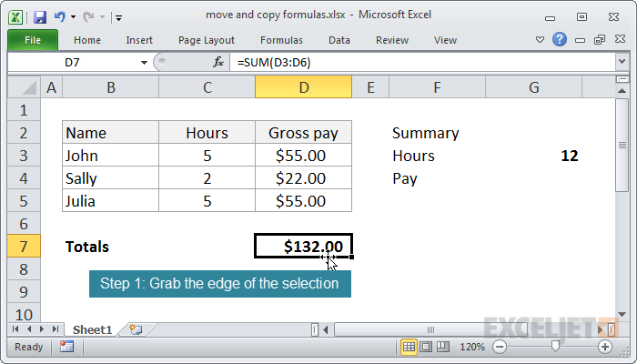This screenshot has height=364, width=637.
Task: Switch to Page Layout view
Action: point(426,347)
